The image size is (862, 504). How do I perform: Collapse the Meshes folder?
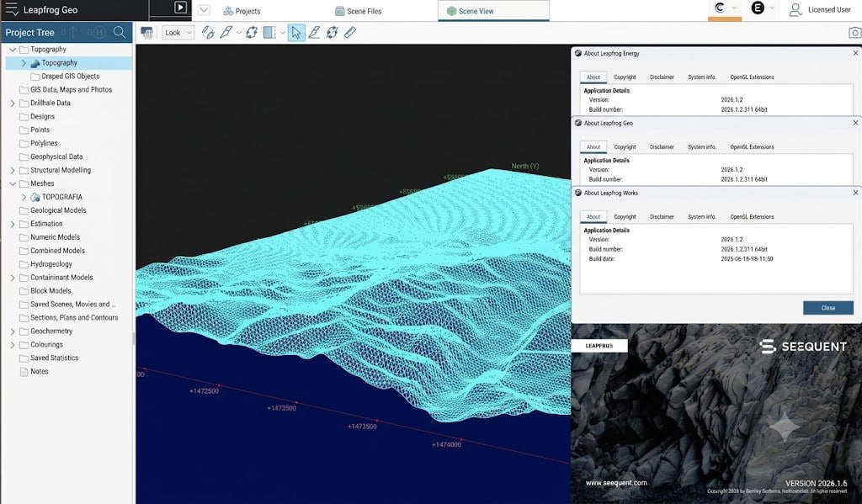(13, 183)
